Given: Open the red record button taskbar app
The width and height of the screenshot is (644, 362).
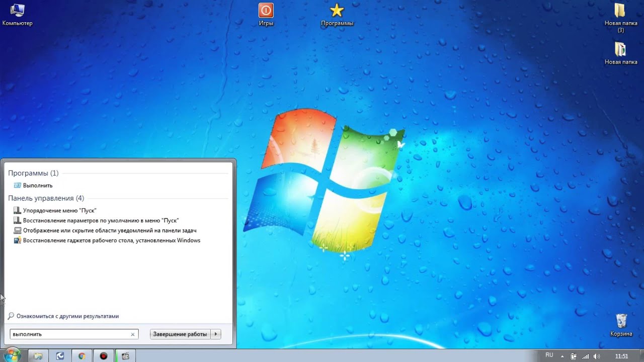Looking at the screenshot, I should pos(104,355).
